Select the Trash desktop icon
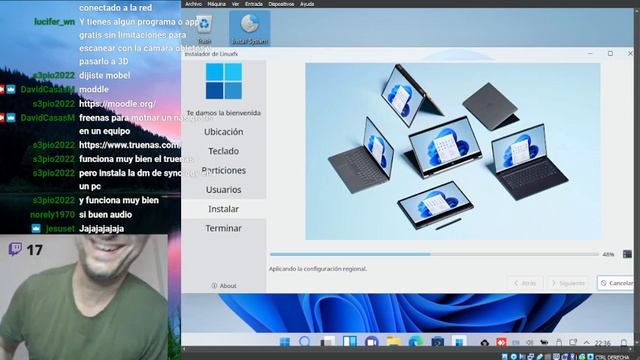 pos(204,29)
